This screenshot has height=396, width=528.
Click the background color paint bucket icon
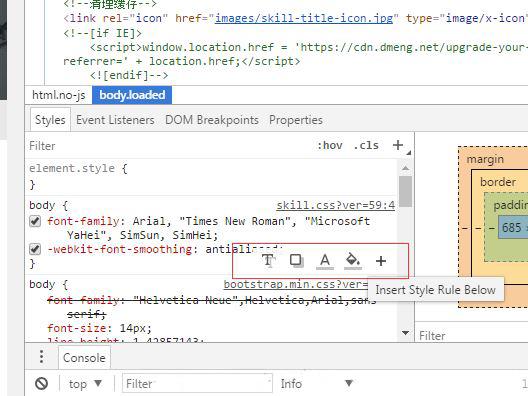point(353,261)
